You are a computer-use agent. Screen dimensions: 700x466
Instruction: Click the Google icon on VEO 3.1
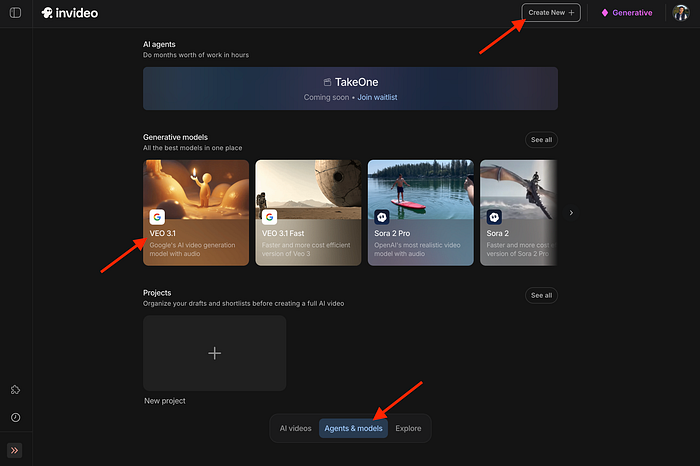click(157, 216)
